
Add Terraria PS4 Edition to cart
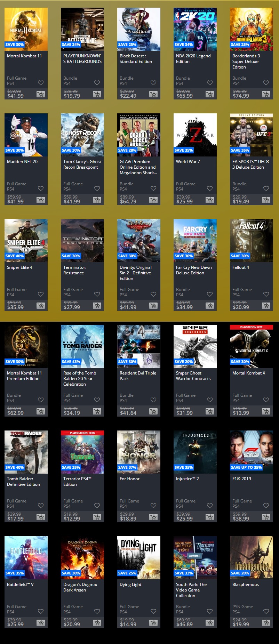coord(97,517)
